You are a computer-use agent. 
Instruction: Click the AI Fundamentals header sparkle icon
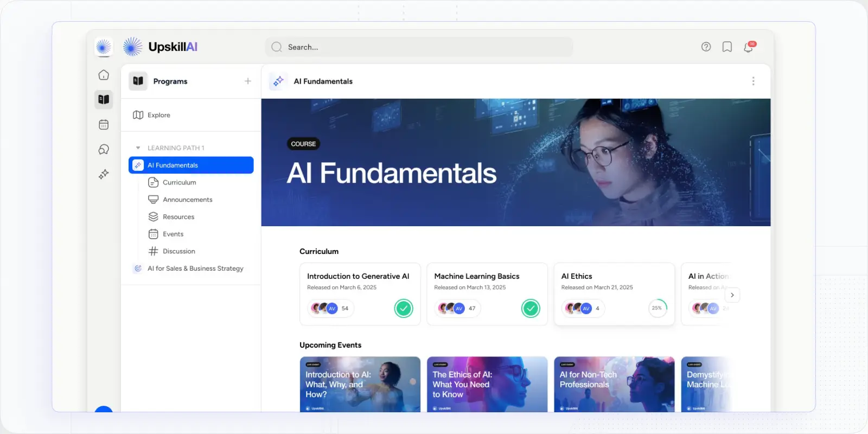tap(278, 81)
